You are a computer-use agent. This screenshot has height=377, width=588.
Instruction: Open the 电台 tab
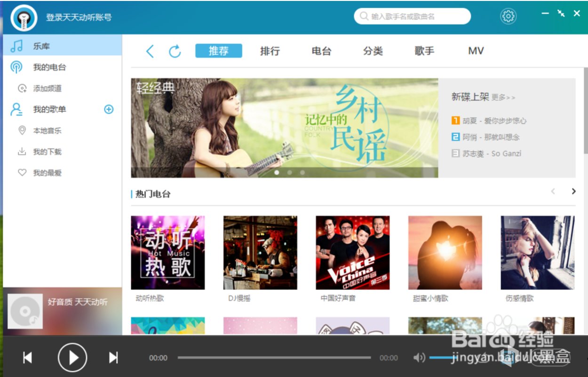321,51
